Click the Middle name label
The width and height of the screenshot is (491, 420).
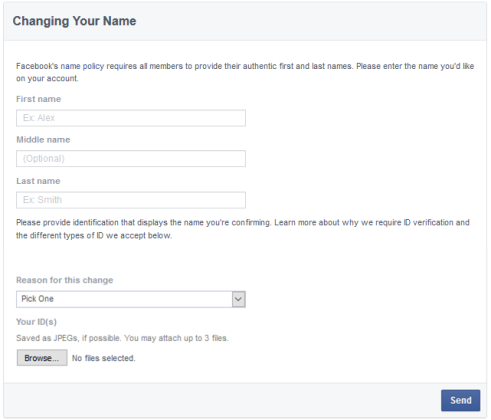click(x=43, y=140)
